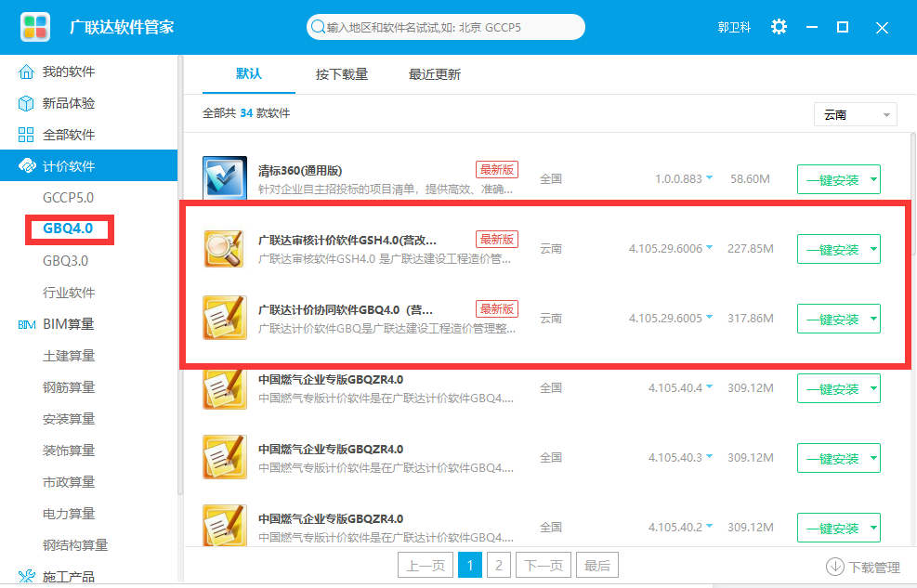Focus the software search input field
This screenshot has width=917, height=588.
pyautogui.click(x=446, y=27)
